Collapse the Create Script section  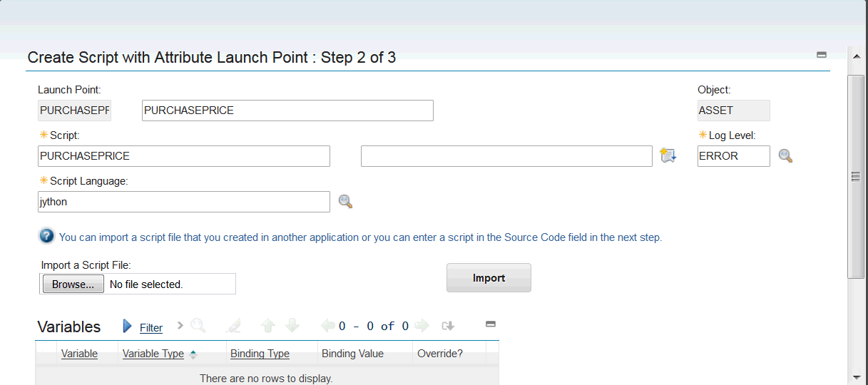coord(822,55)
